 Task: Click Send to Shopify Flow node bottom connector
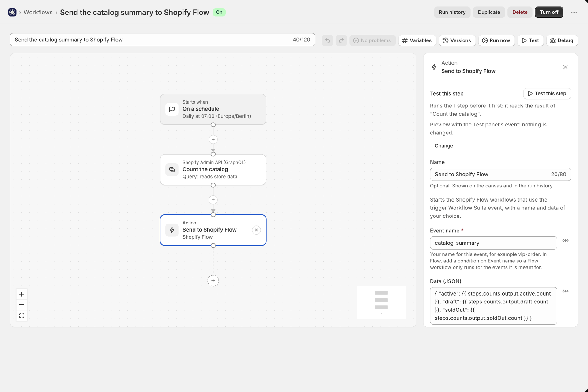(213, 246)
